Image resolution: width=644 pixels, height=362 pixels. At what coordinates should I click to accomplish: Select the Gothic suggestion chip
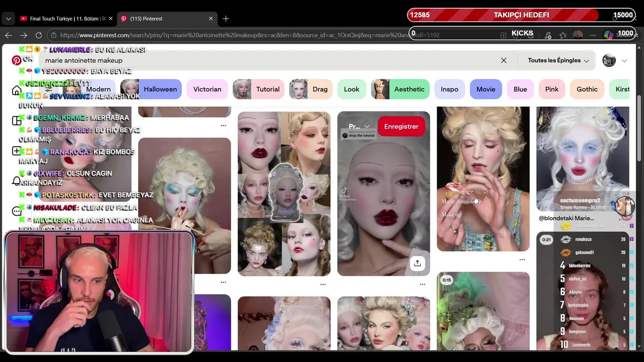587,89
